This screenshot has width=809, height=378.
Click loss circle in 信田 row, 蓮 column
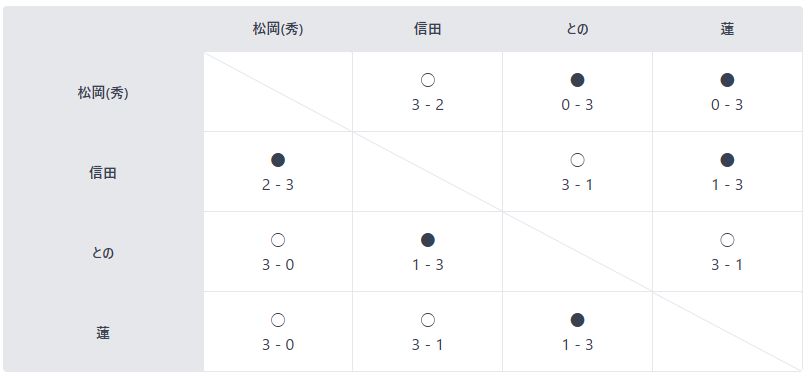[x=727, y=160]
